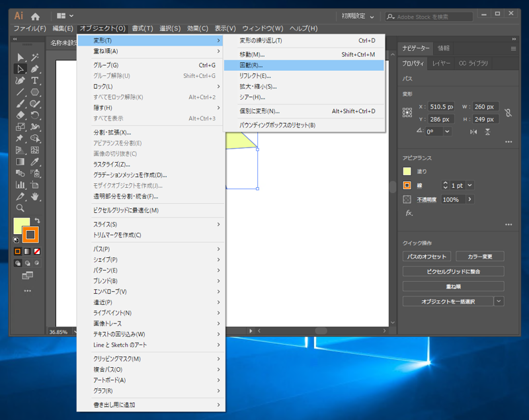Select the Direct Selection tool
This screenshot has width=529, height=420.
click(20, 69)
